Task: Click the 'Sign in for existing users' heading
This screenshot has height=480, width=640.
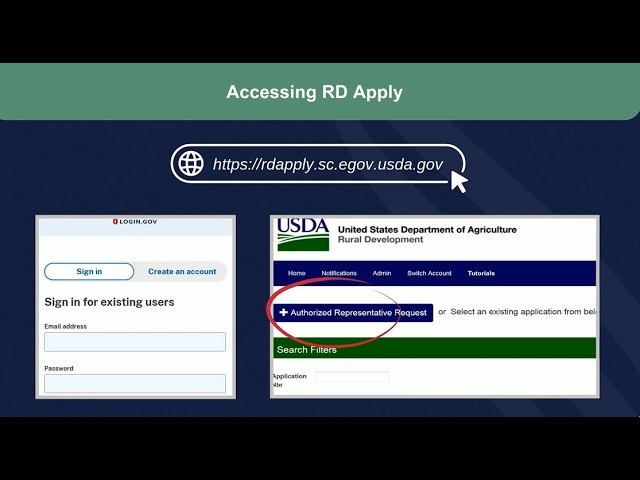Action: coord(109,302)
